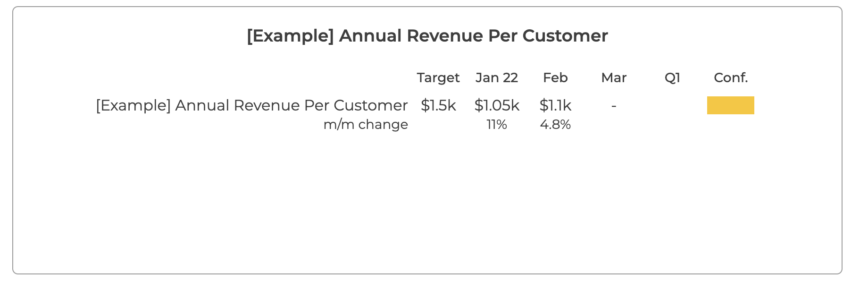Screen dimensions: 868x290
Task: Click the blank area below the metric table
Action: point(427,203)
